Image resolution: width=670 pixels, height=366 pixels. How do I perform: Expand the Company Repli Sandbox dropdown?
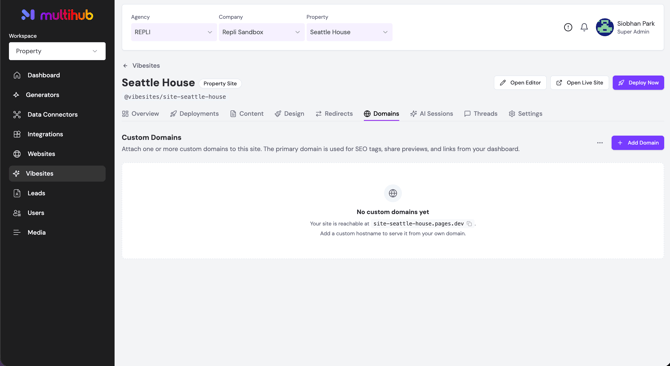click(262, 32)
